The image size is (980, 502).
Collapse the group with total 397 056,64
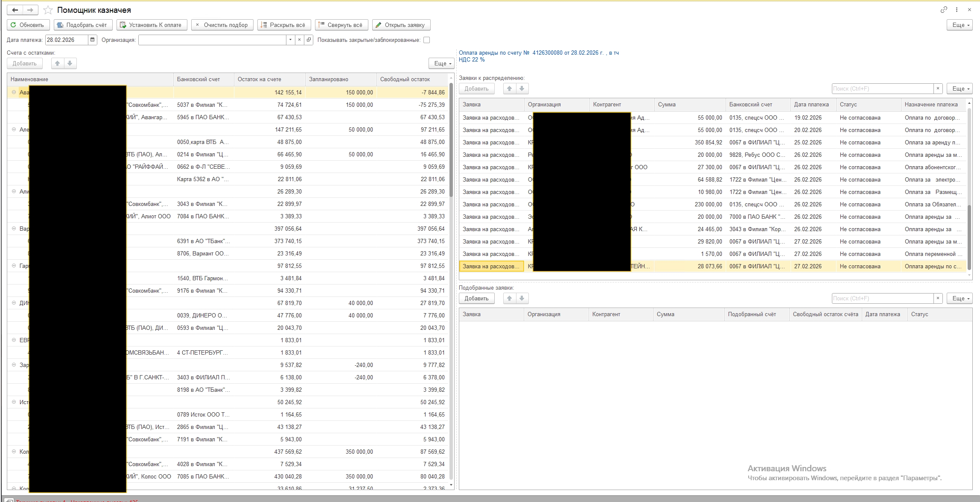tap(14, 229)
